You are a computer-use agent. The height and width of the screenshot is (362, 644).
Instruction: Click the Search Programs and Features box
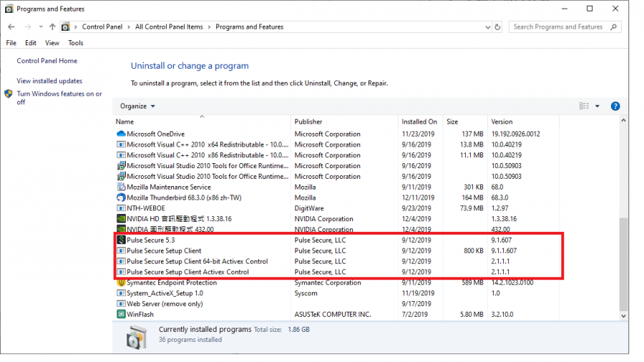(558, 27)
